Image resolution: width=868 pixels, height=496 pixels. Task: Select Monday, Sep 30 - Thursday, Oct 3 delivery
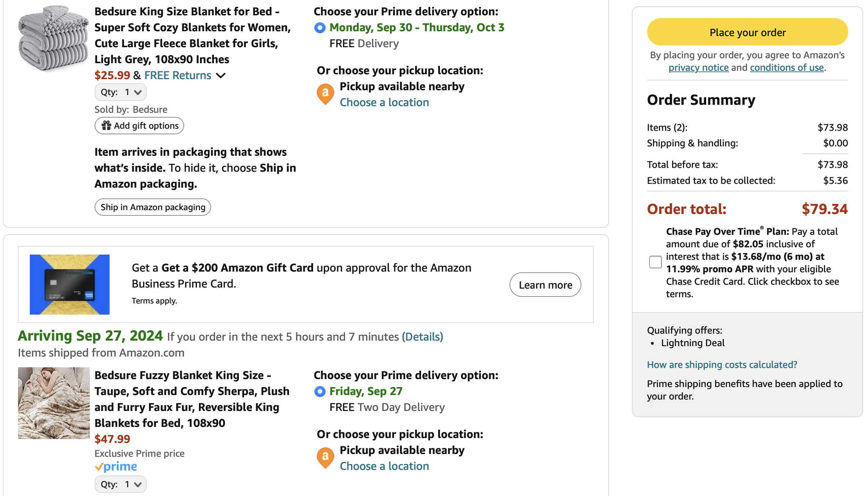point(320,27)
